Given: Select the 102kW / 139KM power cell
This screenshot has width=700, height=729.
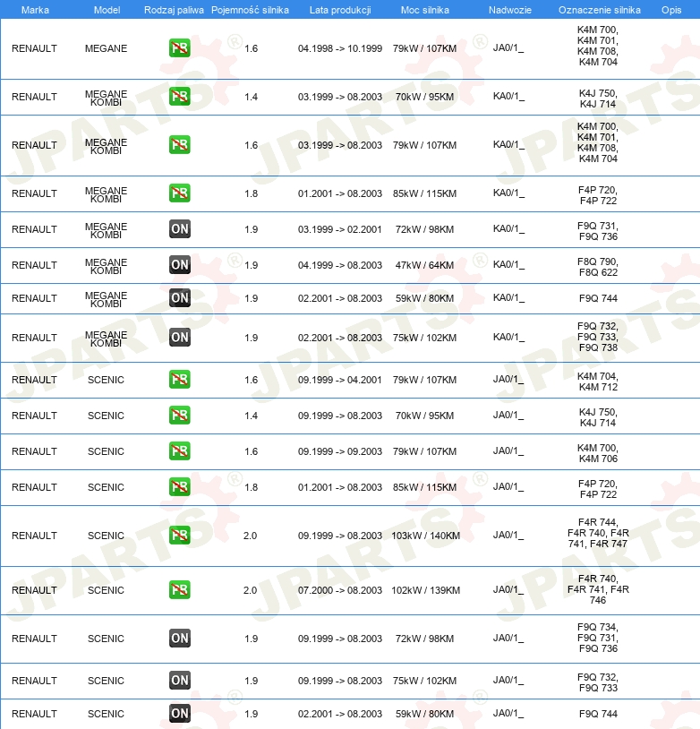Looking at the screenshot, I should (425, 590).
